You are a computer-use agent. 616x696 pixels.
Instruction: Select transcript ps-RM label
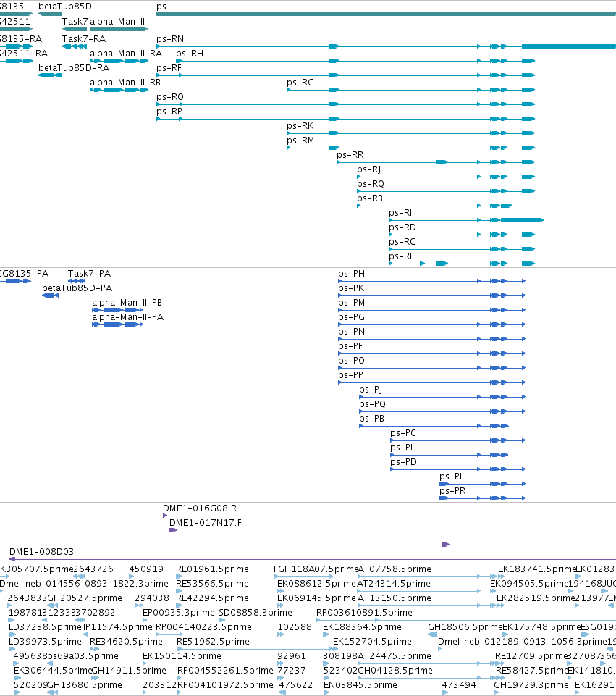(x=300, y=141)
